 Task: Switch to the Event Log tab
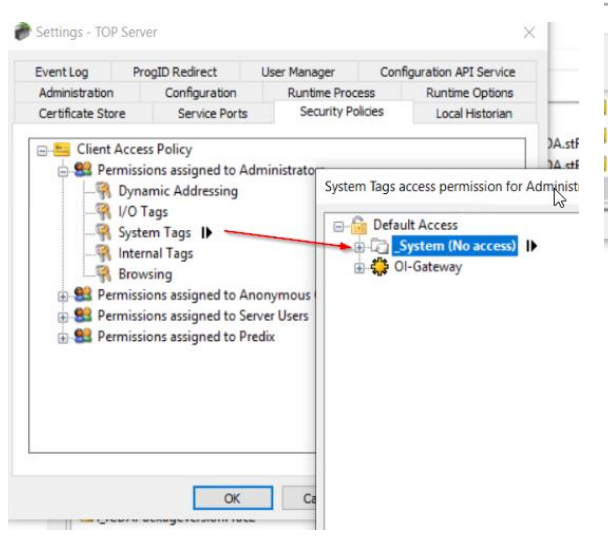(x=62, y=72)
